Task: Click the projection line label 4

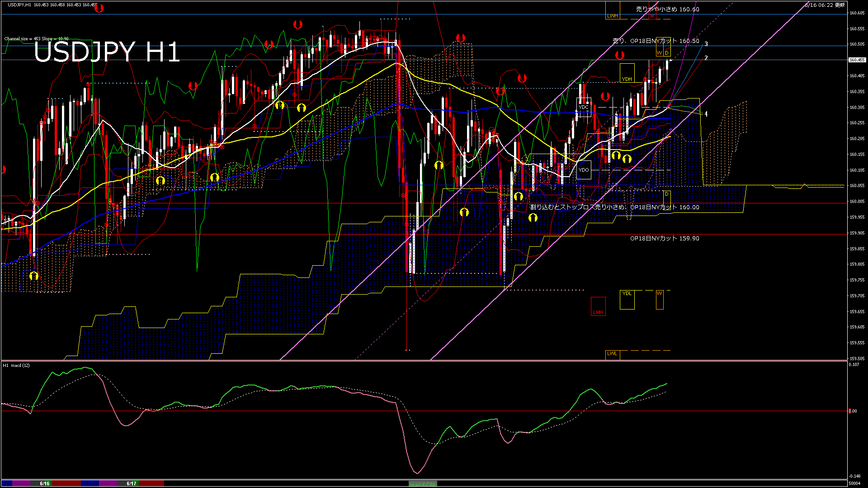Action: pos(706,114)
